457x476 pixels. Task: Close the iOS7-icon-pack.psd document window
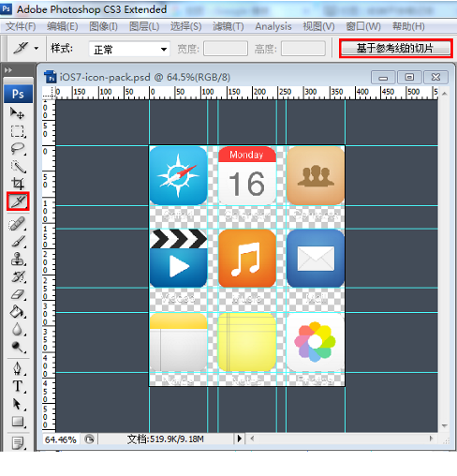pyautogui.click(x=435, y=77)
